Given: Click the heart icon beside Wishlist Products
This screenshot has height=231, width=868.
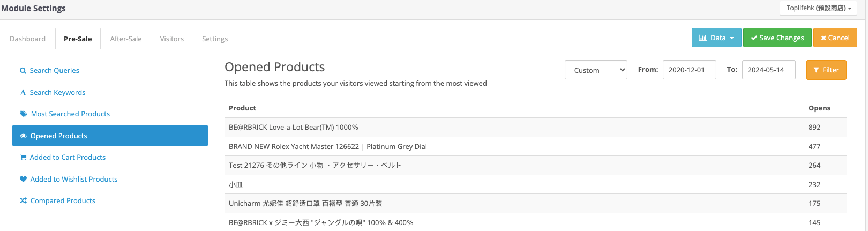Looking at the screenshot, I should click(23, 180).
